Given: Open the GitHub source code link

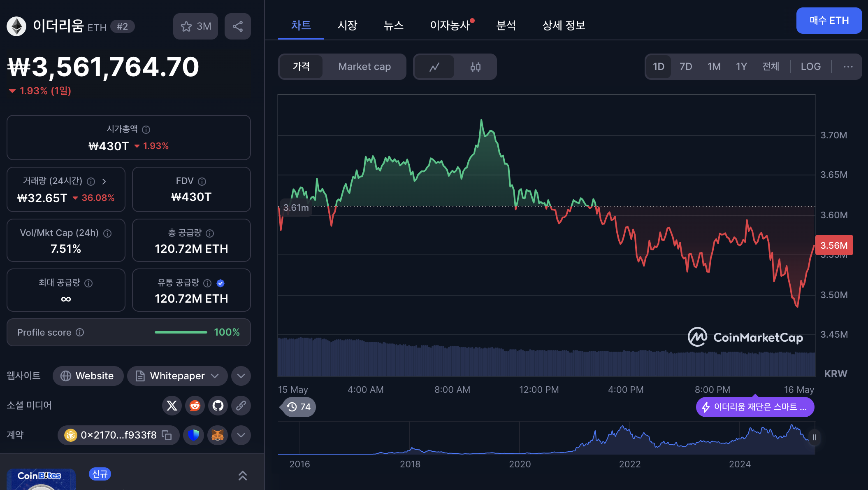Looking at the screenshot, I should click(x=218, y=406).
